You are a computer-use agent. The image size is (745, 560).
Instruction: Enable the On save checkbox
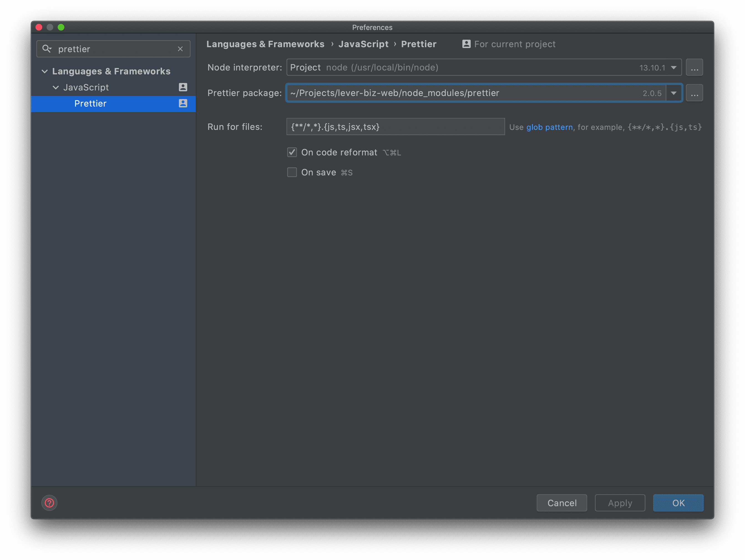292,172
